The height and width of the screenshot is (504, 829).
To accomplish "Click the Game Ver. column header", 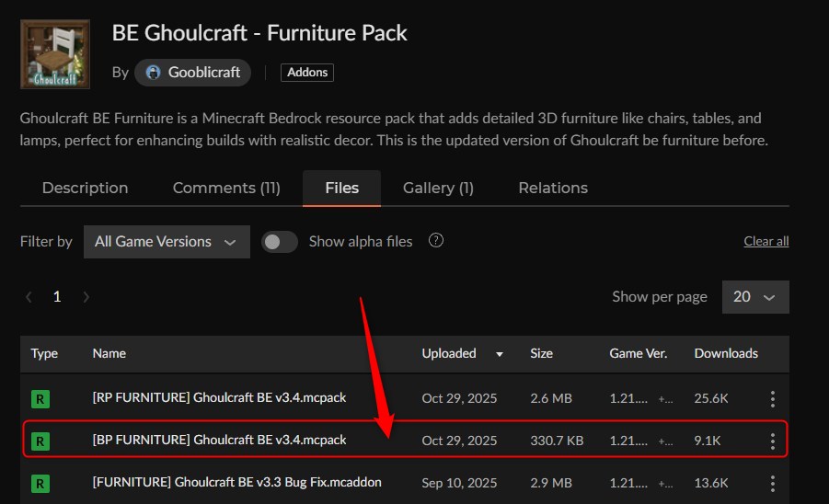I will [639, 353].
